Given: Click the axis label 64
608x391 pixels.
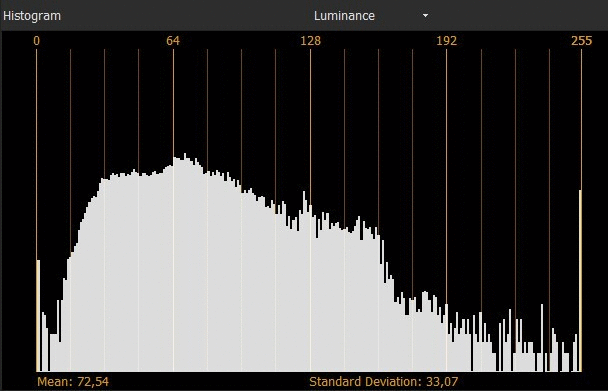Looking at the screenshot, I should point(173,41).
